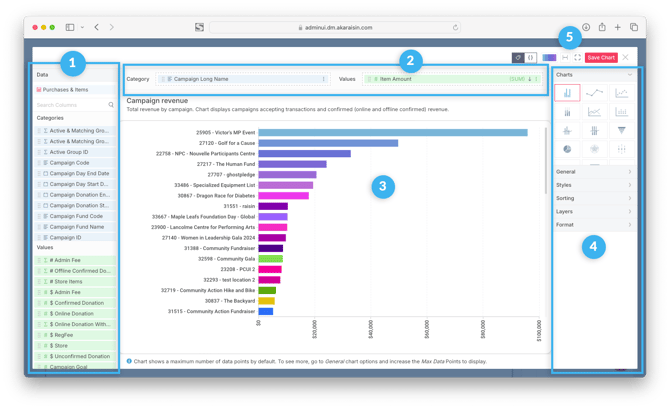The image size is (670, 409).
Task: Pick the dotted range plot chart icon
Action: click(621, 149)
